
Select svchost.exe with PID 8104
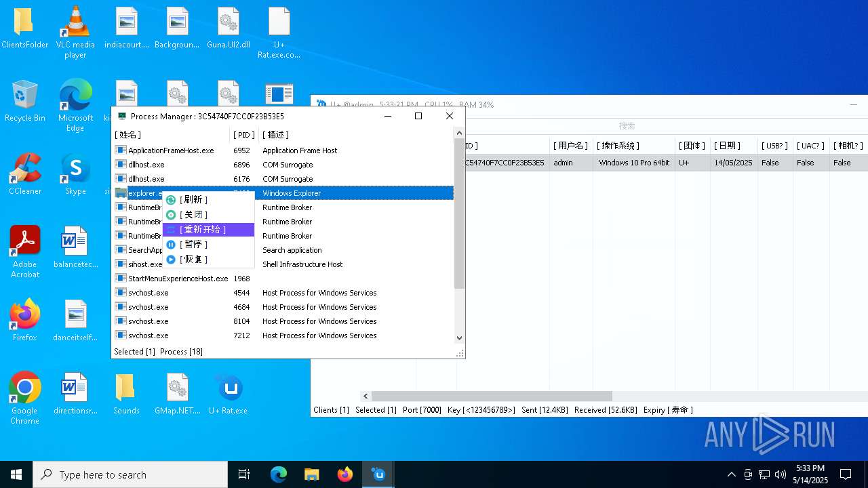coord(283,321)
